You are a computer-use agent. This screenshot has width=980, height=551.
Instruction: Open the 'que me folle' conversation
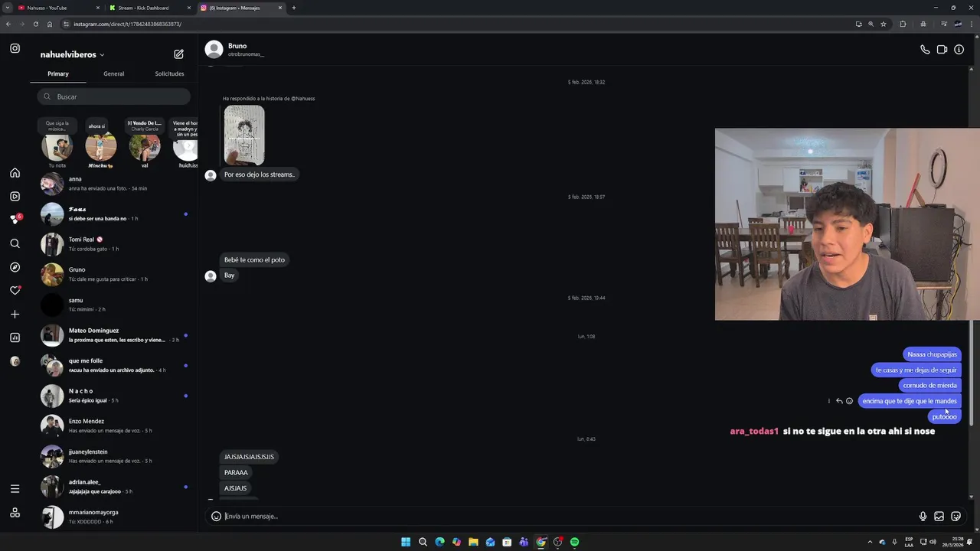click(114, 365)
